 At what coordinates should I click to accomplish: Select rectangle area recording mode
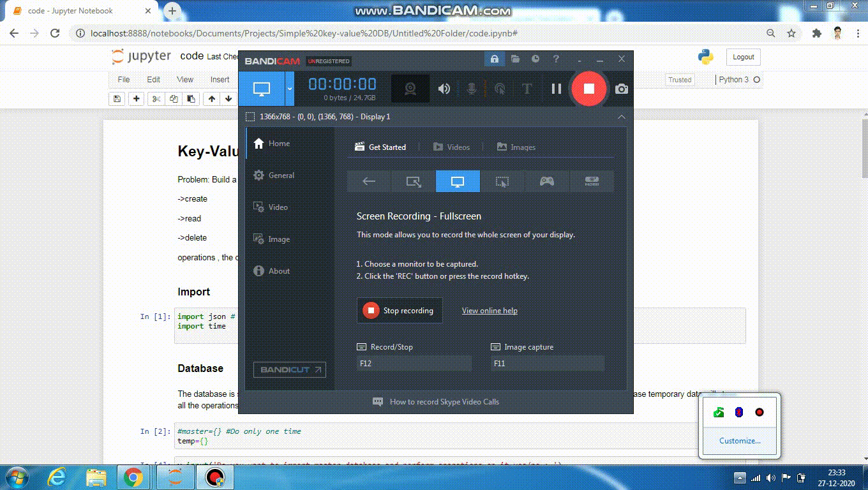pos(414,181)
